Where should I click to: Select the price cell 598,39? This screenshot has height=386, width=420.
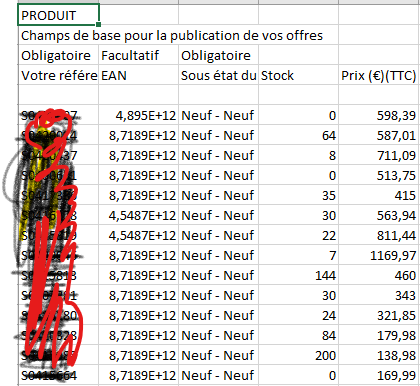pos(379,115)
